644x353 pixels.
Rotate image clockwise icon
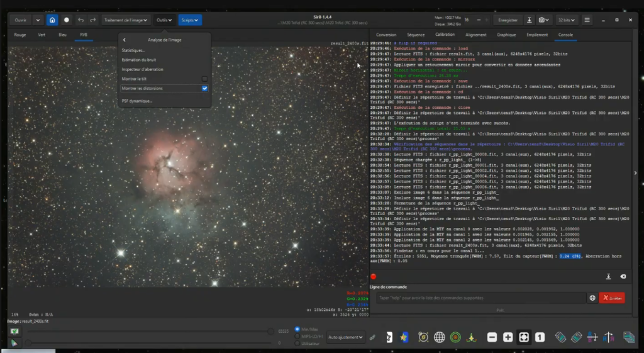[x=576, y=337]
